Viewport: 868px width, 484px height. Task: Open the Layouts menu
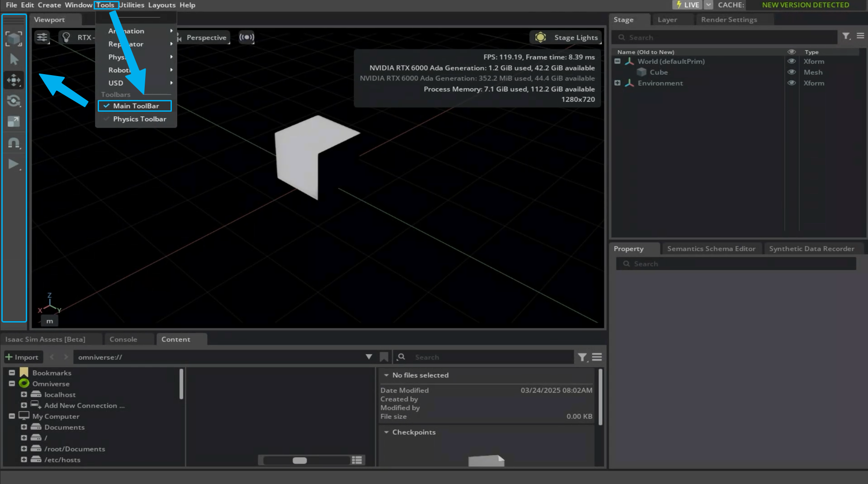(x=161, y=5)
